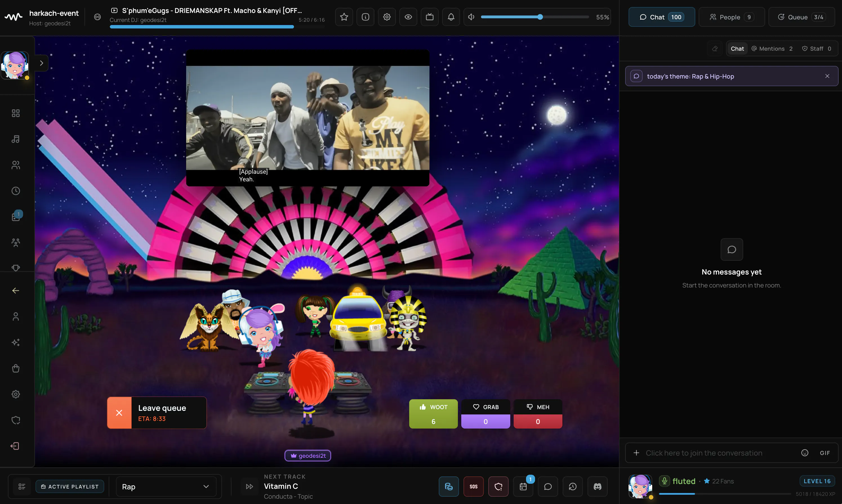Open the GIF picker in chat

click(x=825, y=453)
